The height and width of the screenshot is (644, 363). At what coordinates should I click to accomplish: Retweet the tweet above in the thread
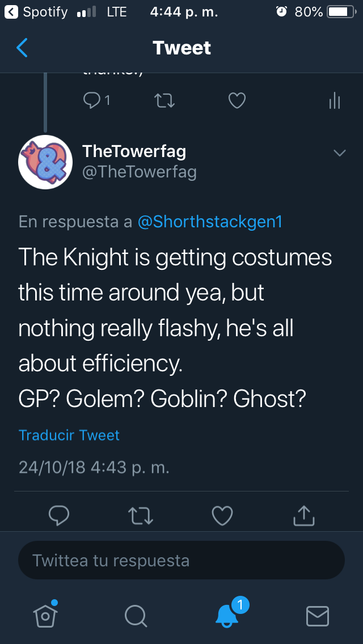[x=164, y=101]
